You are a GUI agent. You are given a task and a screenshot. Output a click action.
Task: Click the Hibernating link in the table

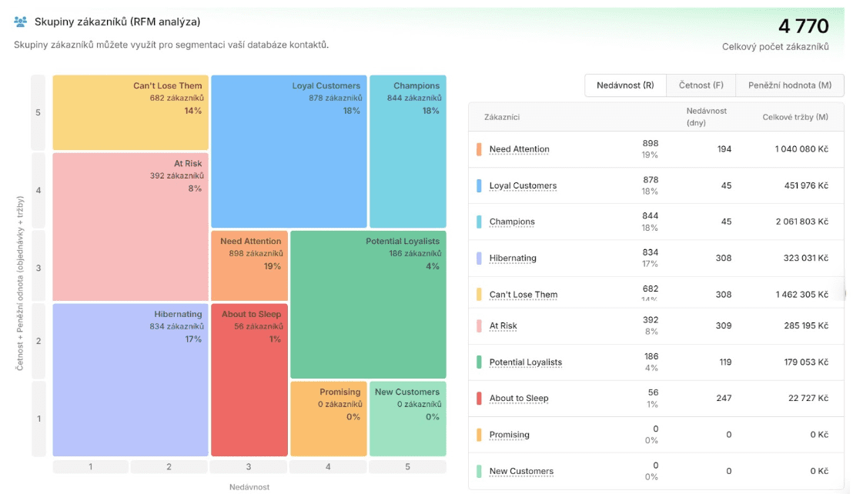tap(513, 259)
